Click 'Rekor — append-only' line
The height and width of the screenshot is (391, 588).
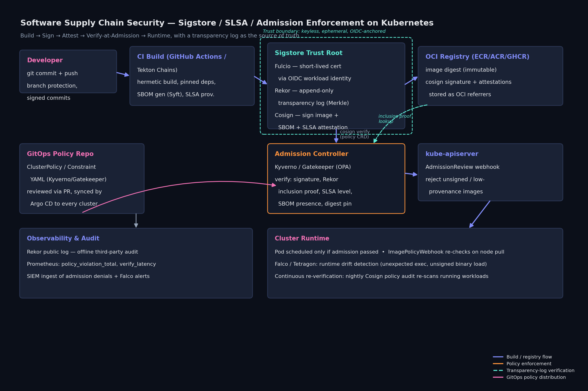[x=304, y=91]
